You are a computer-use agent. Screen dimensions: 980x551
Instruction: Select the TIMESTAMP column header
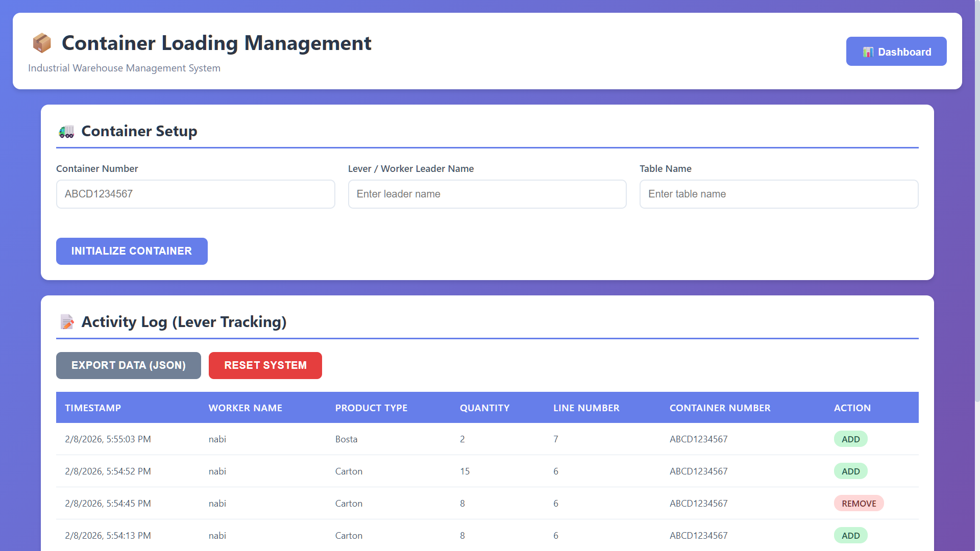point(93,408)
